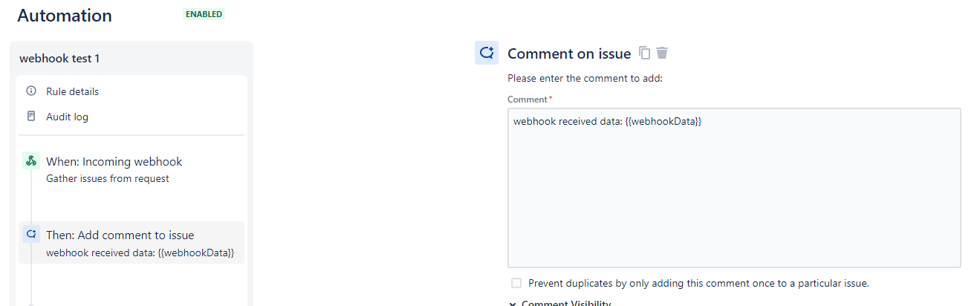Select the Then: Add comment to issue step
This screenshot has width=980, height=306.
click(x=120, y=235)
